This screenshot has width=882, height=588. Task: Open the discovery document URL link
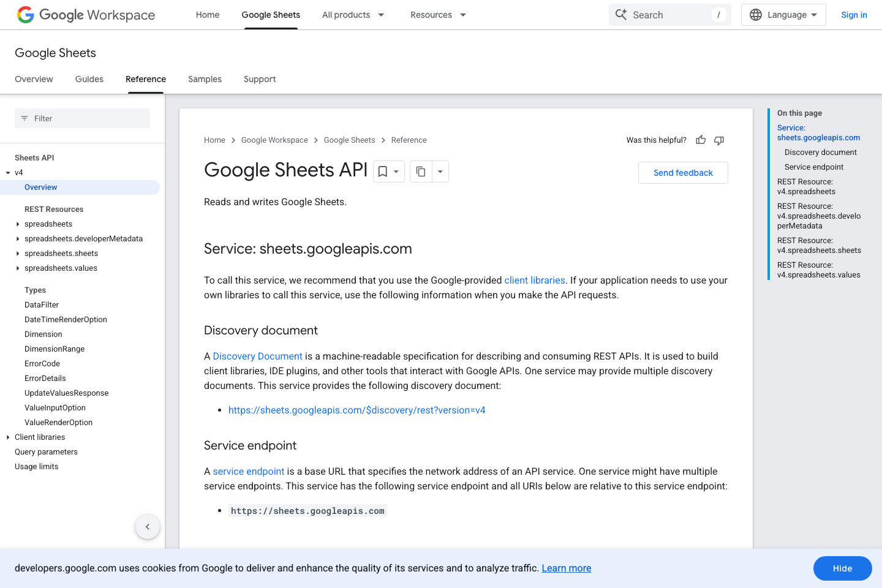[357, 410]
